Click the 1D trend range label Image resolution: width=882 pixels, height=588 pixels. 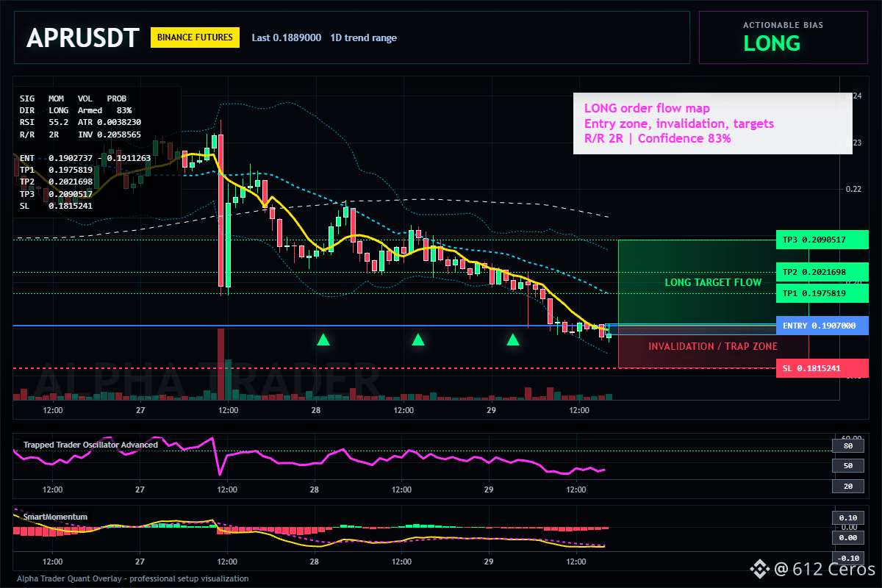pyautogui.click(x=363, y=37)
